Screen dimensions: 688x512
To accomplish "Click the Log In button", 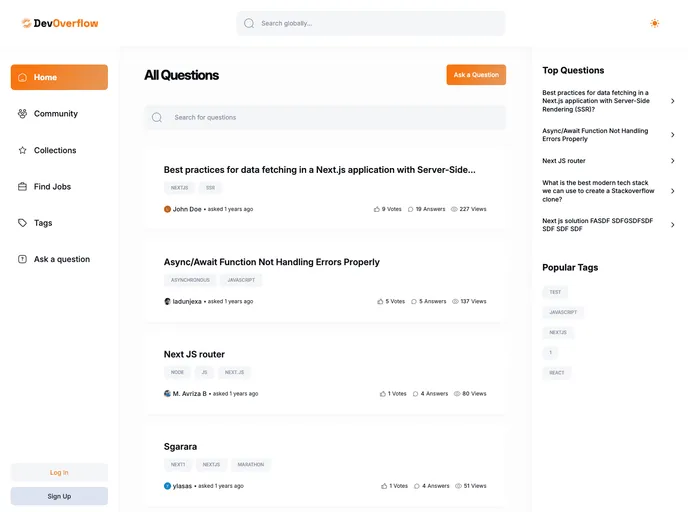I will pos(59,472).
